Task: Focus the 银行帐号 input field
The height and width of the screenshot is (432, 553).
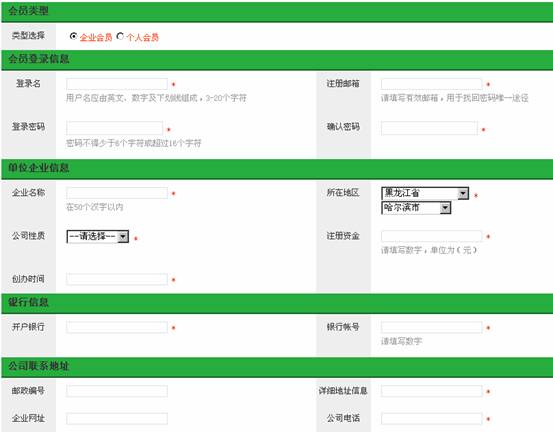Action: [431, 327]
